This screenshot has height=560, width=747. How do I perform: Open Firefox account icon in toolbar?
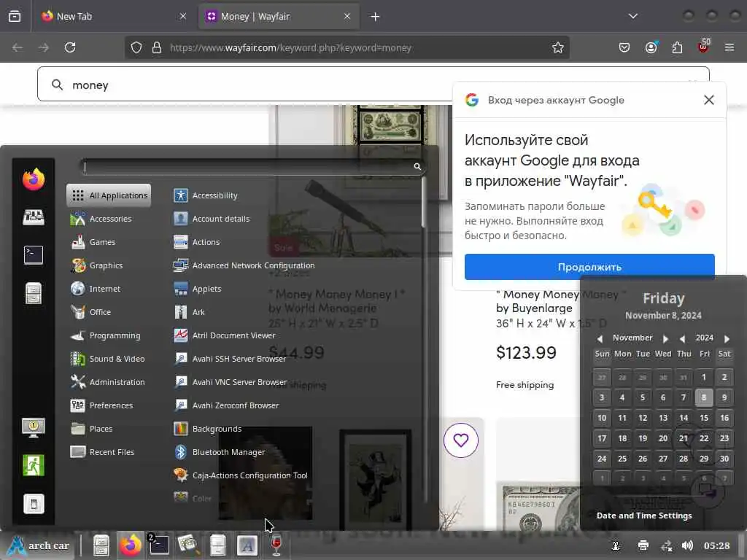click(x=651, y=47)
